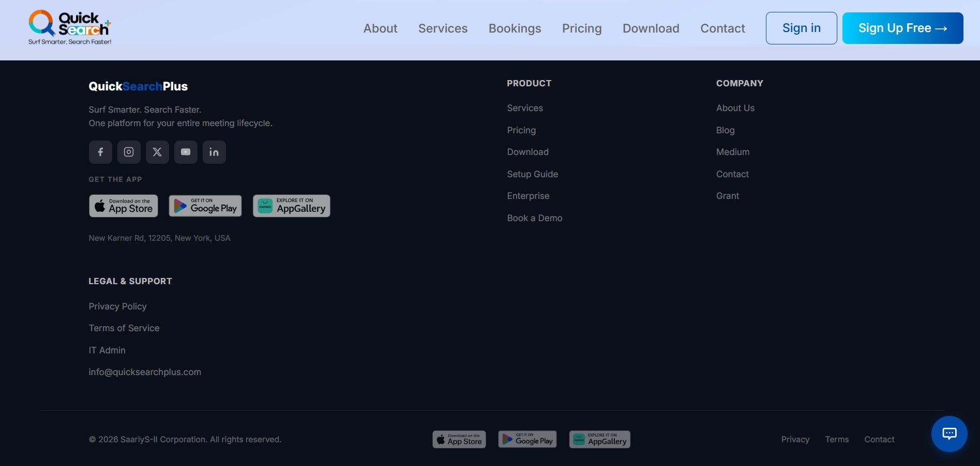Open the Instagram social icon
Screen dimensions: 980x466
pyautogui.click(x=129, y=152)
